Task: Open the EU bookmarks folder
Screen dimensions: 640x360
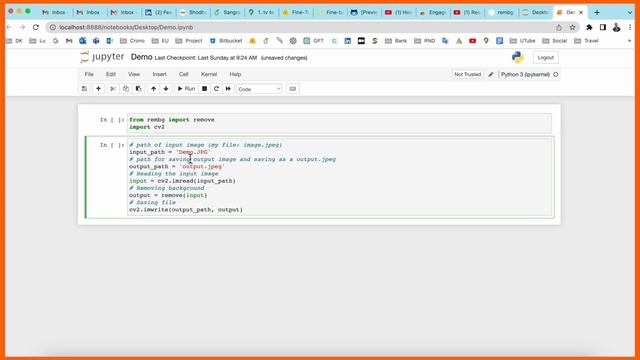Action: tap(160, 41)
